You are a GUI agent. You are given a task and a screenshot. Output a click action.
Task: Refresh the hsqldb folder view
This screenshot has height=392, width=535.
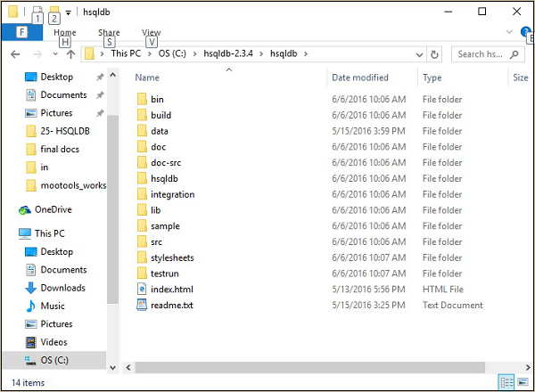click(434, 54)
